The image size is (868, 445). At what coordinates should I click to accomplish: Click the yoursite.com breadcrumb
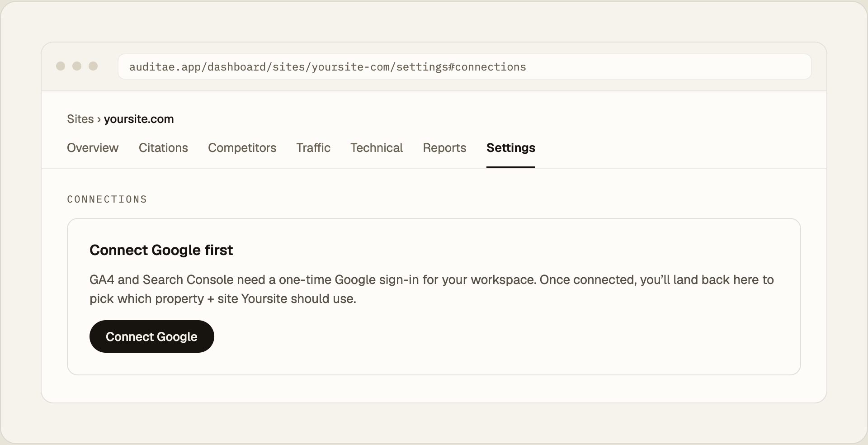[139, 119]
